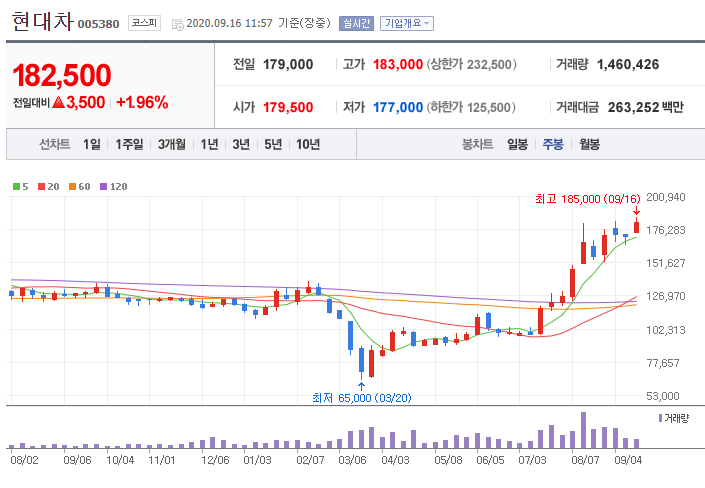Select the 3년 line chart tab
Image resolution: width=705 pixels, height=488 pixels.
click(241, 144)
